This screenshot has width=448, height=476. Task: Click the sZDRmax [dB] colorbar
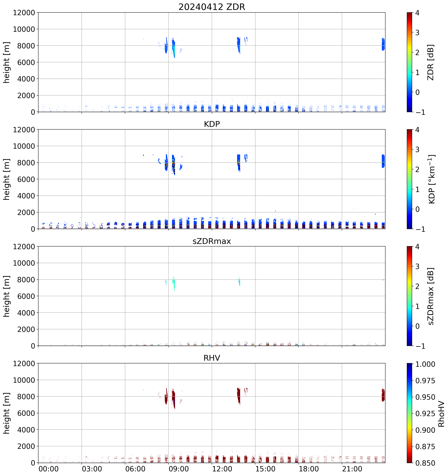410,296
